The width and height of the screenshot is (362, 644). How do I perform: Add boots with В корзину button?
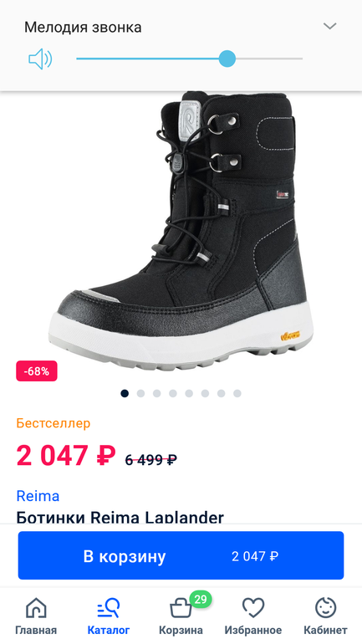pos(181,555)
